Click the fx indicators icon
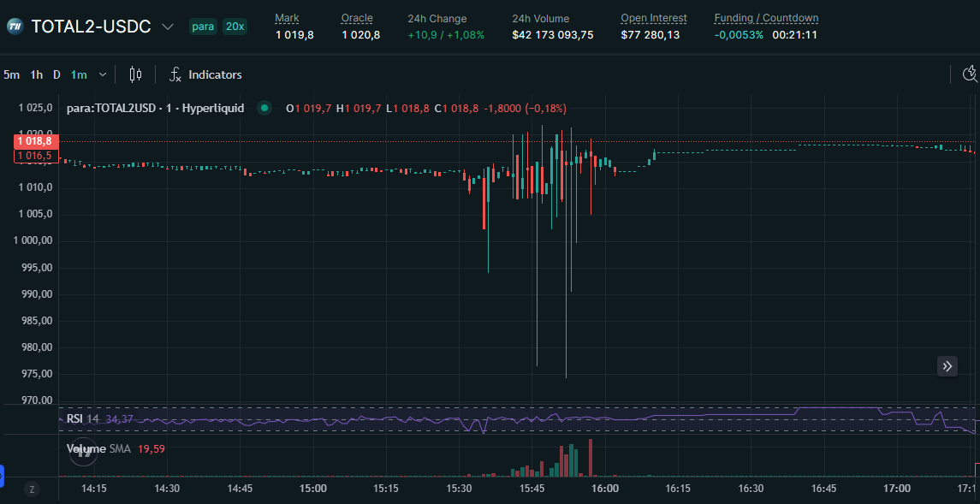Viewport: 980px width, 504px height. (x=175, y=75)
